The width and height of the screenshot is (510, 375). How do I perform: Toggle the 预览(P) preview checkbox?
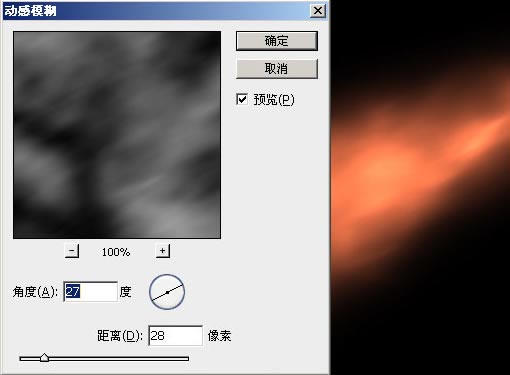click(x=242, y=99)
